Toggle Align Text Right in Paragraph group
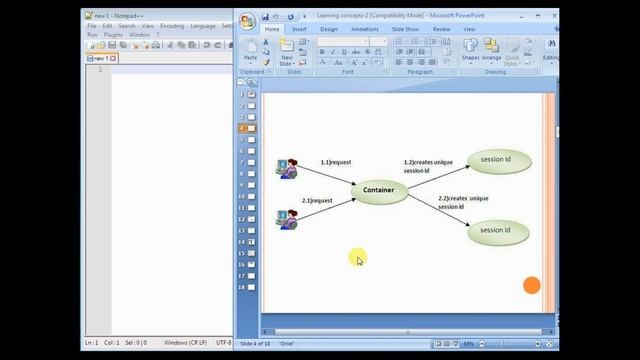 click(x=421, y=62)
